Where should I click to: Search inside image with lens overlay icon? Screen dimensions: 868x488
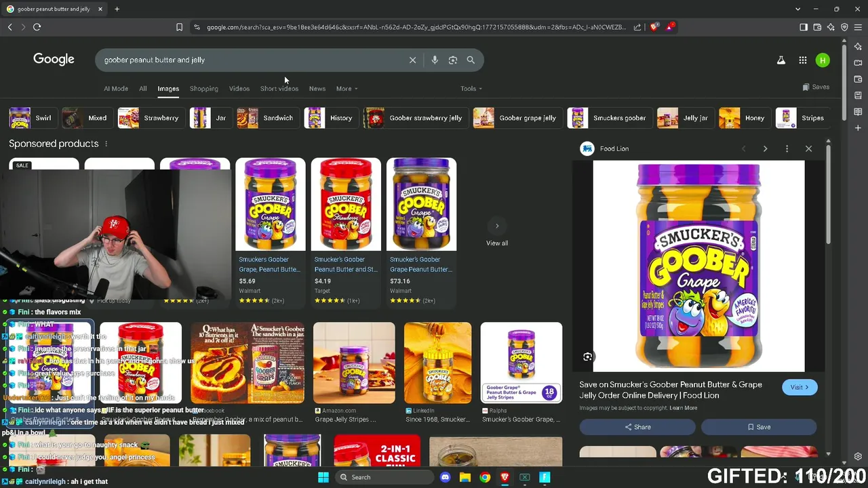pyautogui.click(x=588, y=357)
